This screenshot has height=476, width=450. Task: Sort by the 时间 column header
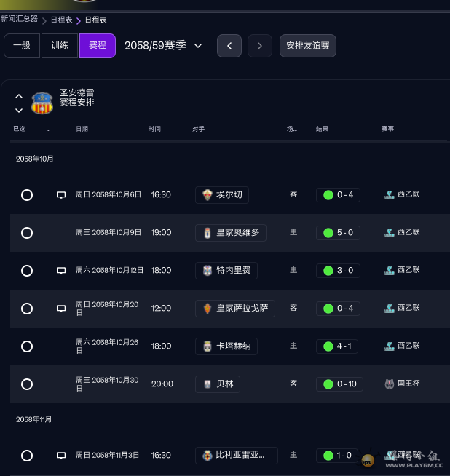(154, 129)
